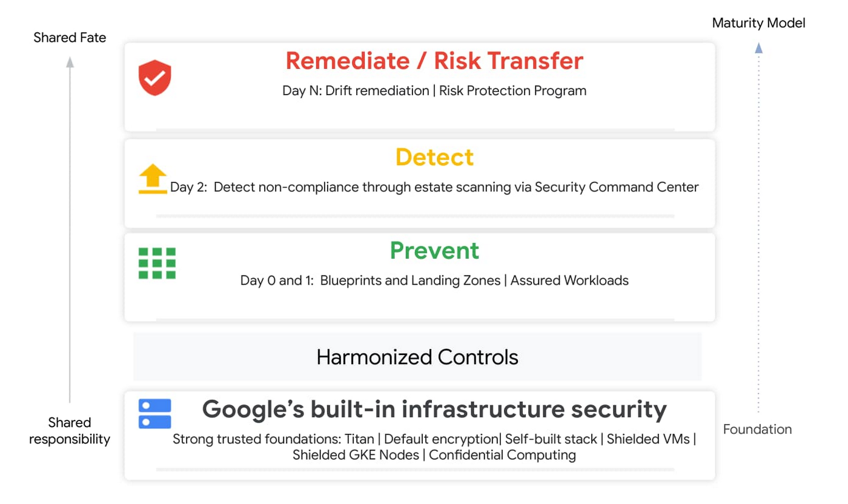Screen dimensions: 848x504
Task: Click the Maturity Model label
Action: tap(758, 23)
